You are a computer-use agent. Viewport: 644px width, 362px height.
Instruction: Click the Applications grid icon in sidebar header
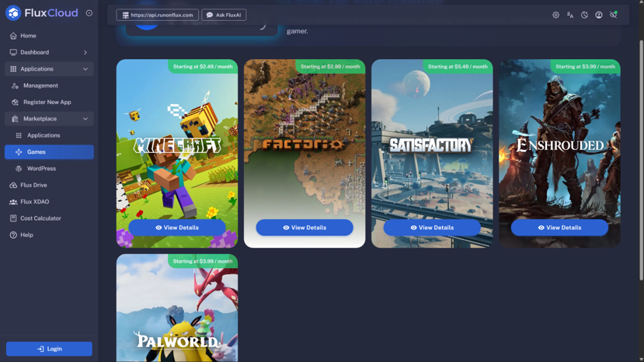13,69
